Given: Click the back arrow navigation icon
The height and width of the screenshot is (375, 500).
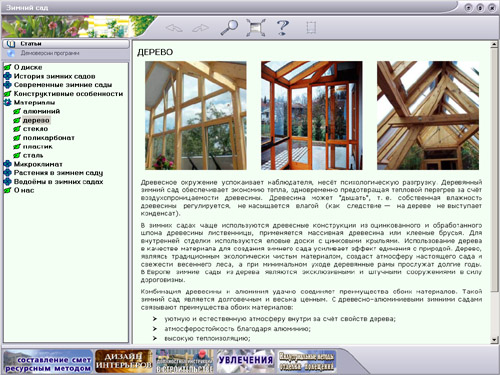Looking at the screenshot, I should click(174, 28).
